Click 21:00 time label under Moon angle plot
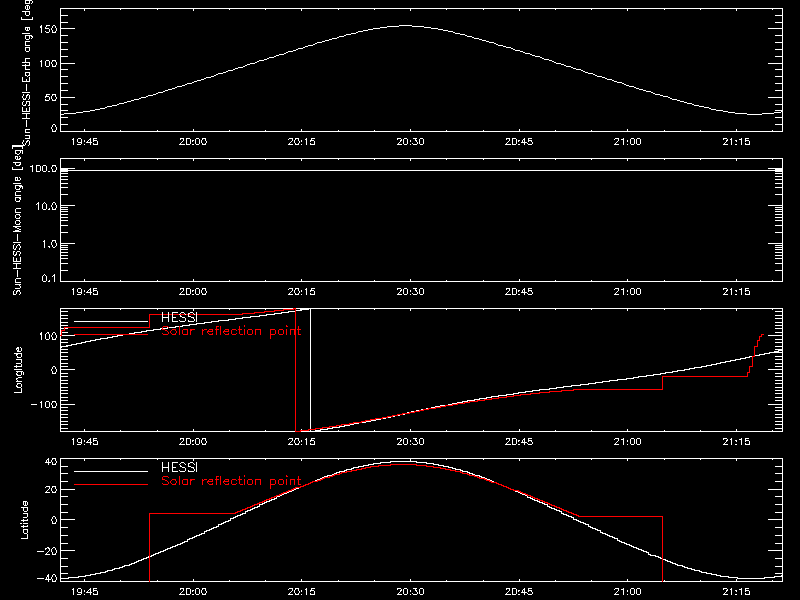This screenshot has height=600, width=800. [628, 292]
